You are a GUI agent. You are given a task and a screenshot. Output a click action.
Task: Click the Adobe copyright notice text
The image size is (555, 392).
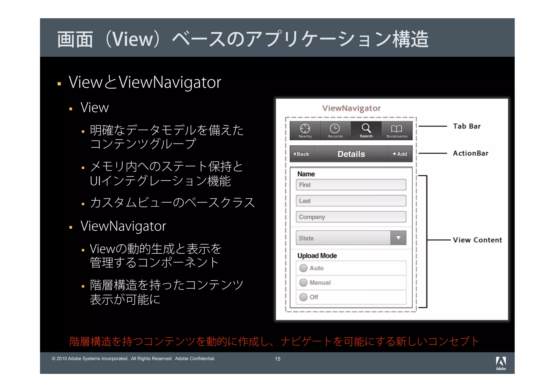coord(133,358)
